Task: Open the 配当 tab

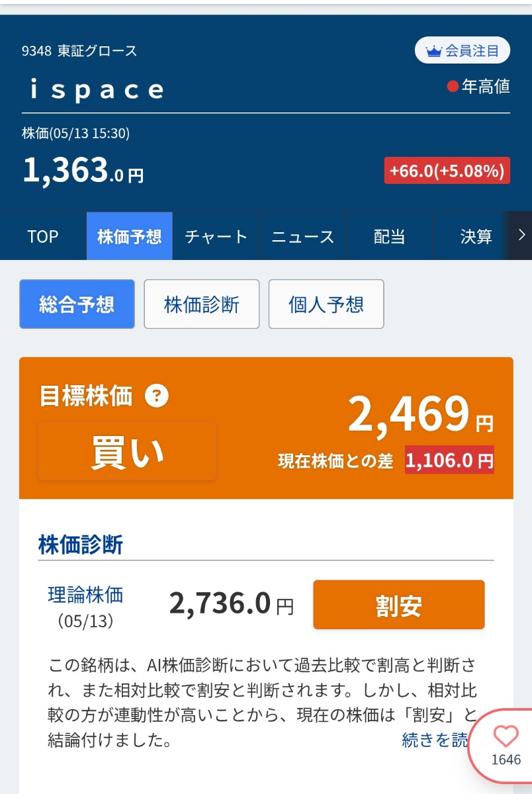Action: 389,236
